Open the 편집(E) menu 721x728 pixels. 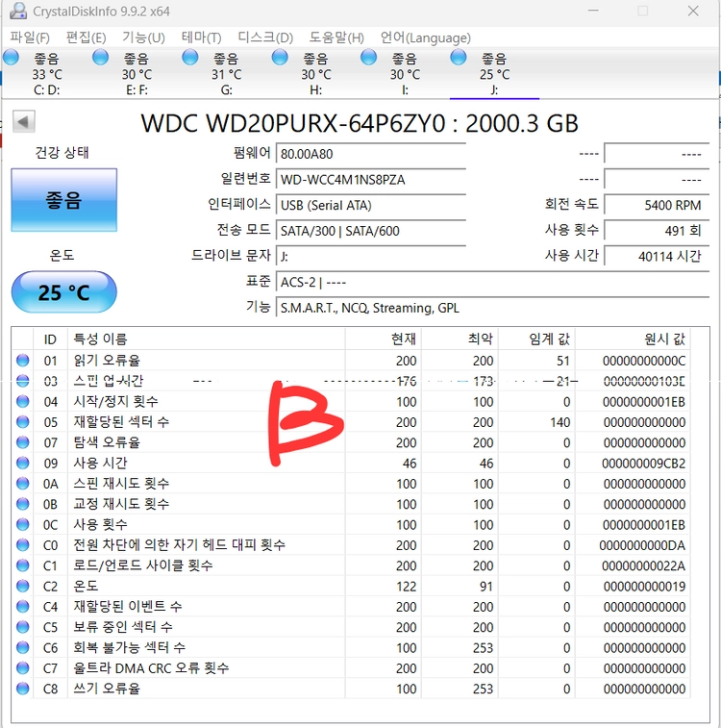click(x=86, y=38)
